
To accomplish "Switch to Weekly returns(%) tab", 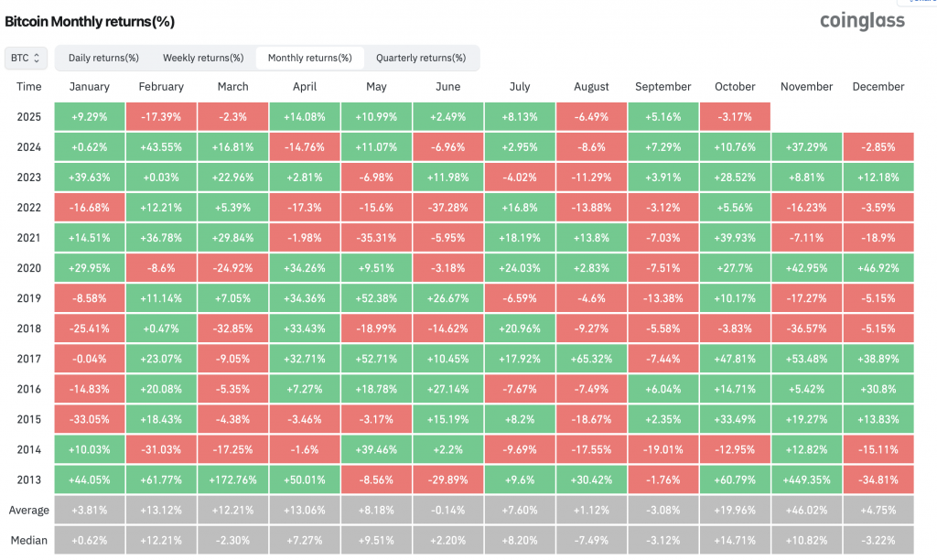I will click(203, 58).
